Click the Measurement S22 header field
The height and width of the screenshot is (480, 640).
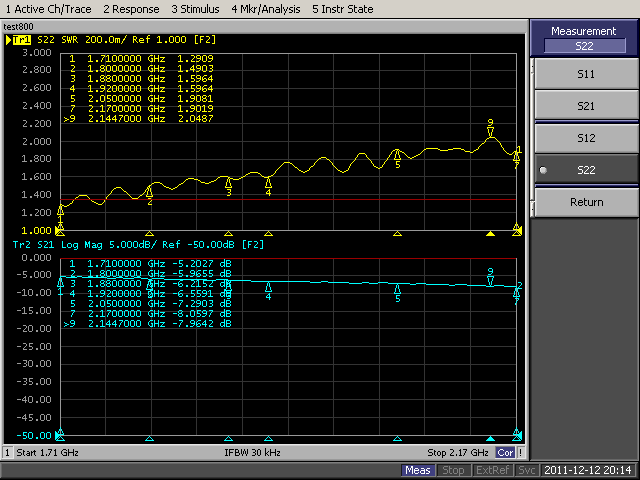click(x=584, y=46)
